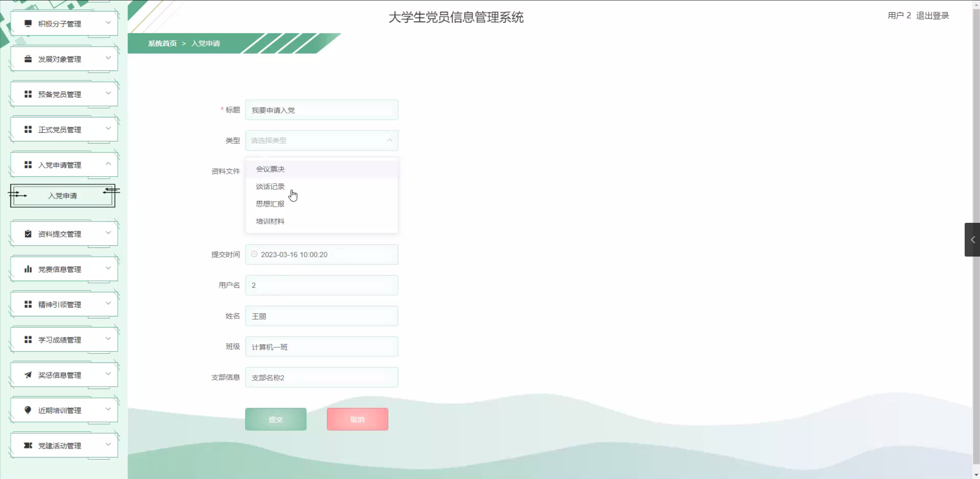This screenshot has height=479, width=980.
Task: Click the ticket icon beside 党建活动管理
Action: (28, 445)
